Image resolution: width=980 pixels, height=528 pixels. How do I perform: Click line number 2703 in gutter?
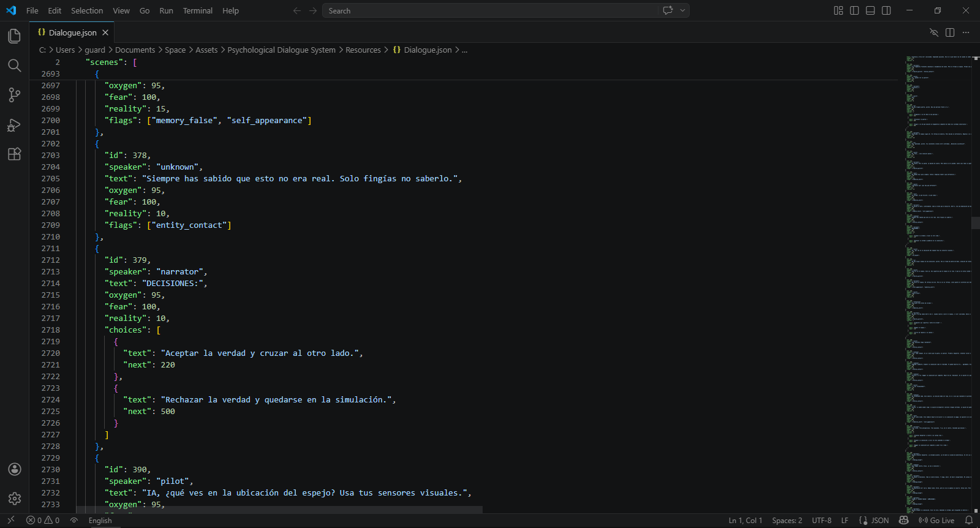click(x=51, y=156)
